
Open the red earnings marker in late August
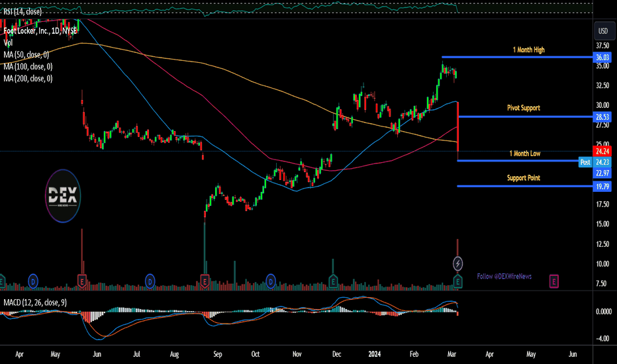[x=205, y=281]
